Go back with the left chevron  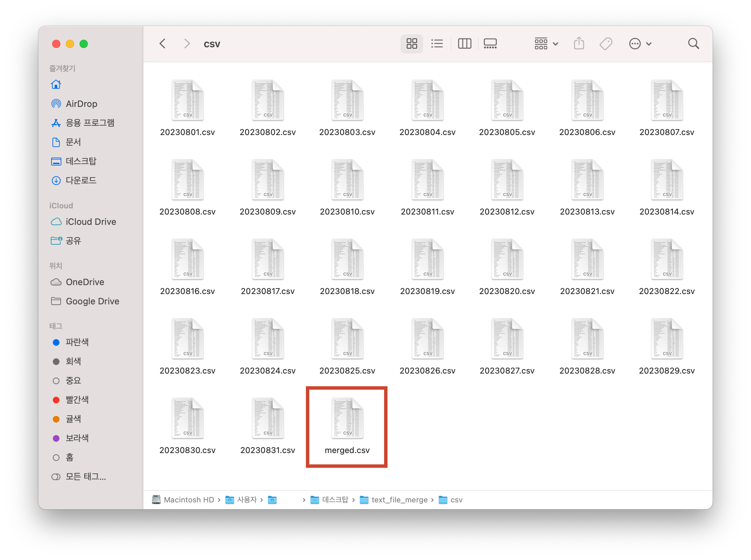(163, 44)
